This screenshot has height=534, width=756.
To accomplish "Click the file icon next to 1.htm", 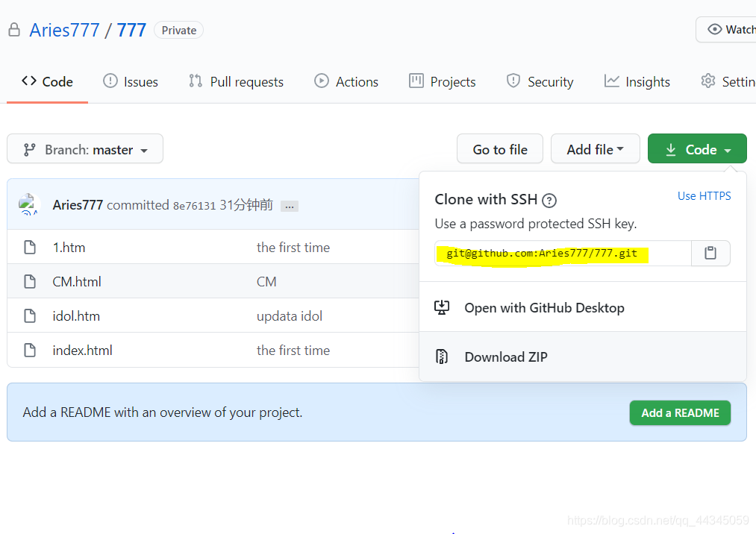I will click(x=30, y=248).
